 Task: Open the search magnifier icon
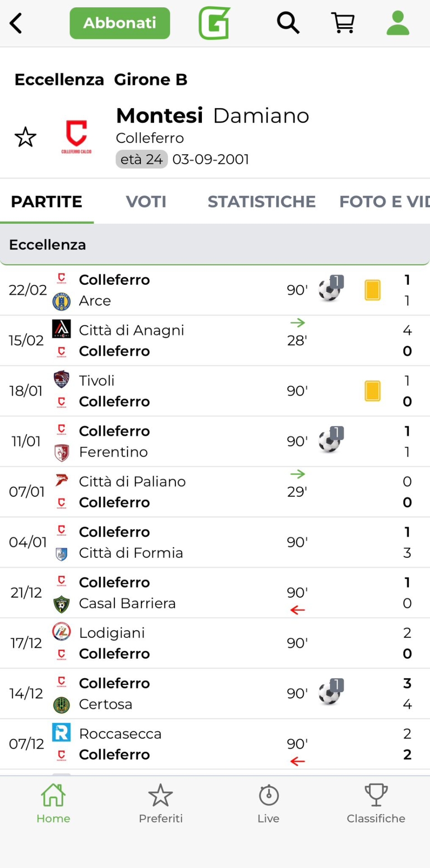coord(288,23)
